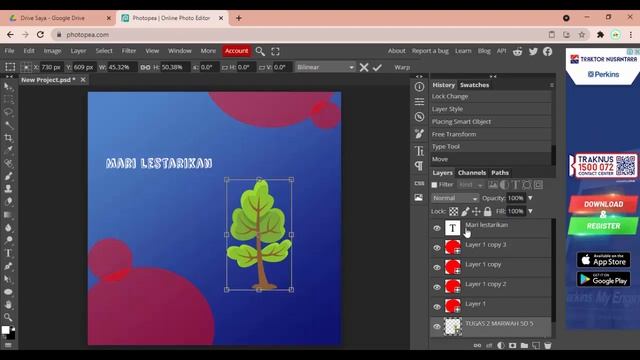The width and height of the screenshot is (640, 360).
Task: Toggle lock transparent pixels
Action: pos(453,211)
